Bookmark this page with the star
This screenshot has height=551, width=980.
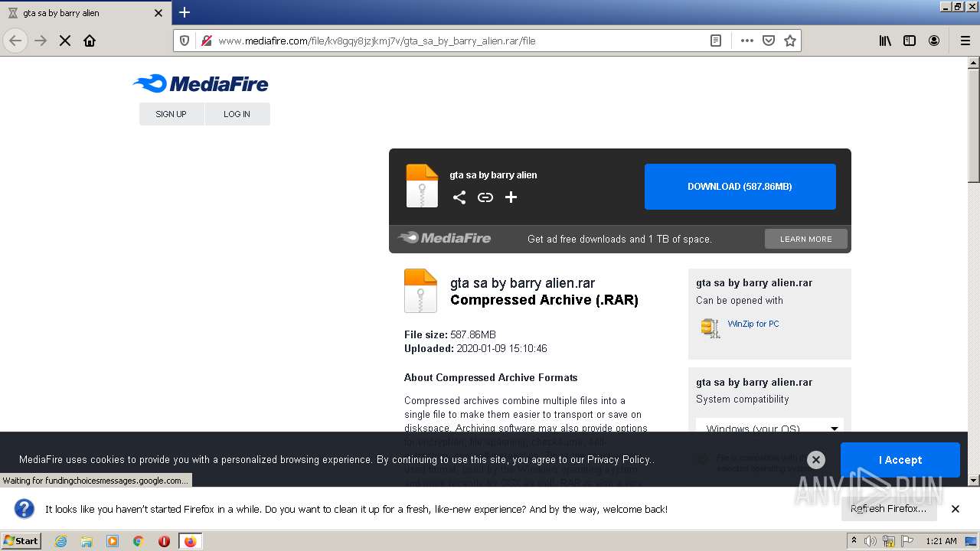(790, 41)
